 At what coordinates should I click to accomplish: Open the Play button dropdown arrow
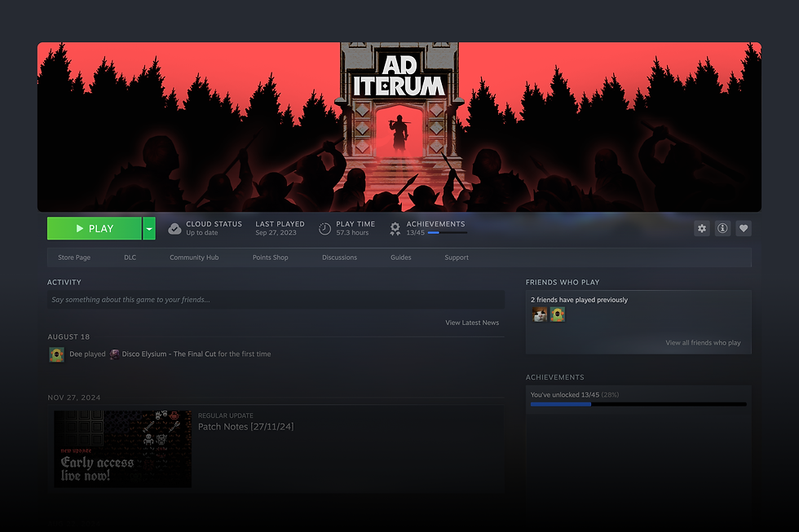coord(148,228)
